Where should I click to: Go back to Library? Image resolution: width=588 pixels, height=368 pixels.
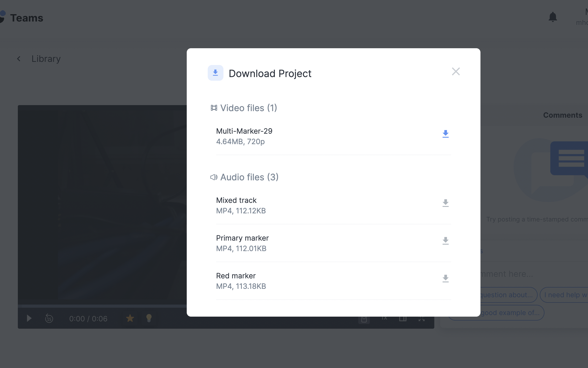point(46,59)
